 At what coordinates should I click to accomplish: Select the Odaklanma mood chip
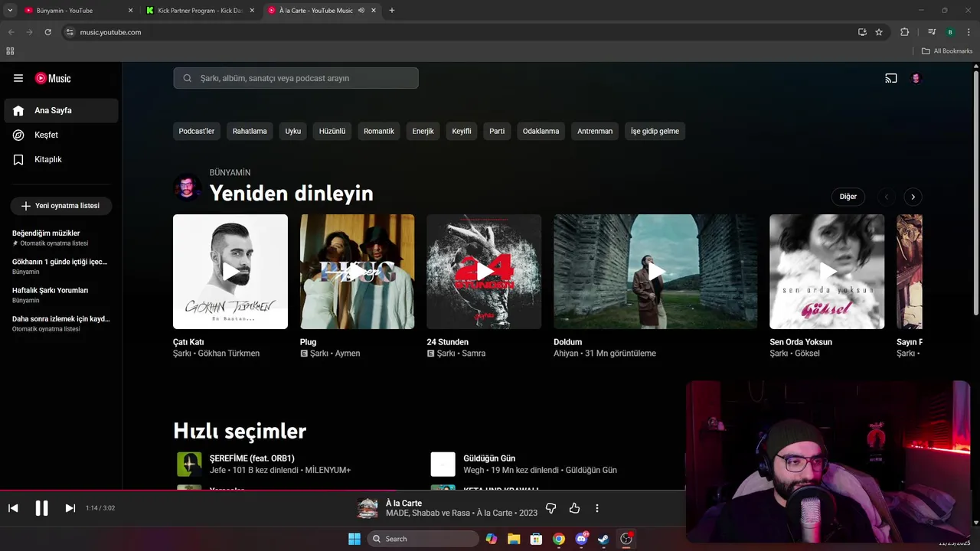coord(541,131)
